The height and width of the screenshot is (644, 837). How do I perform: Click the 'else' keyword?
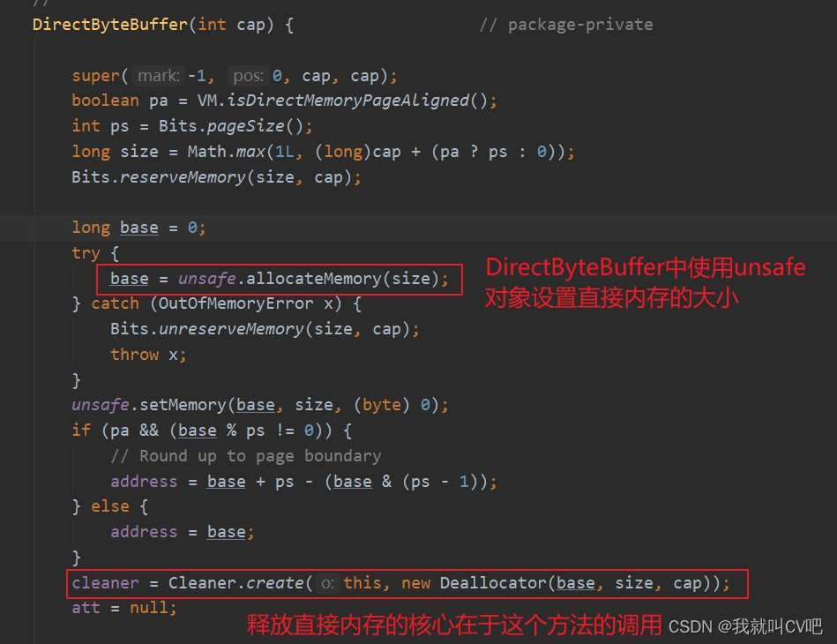click(x=110, y=506)
